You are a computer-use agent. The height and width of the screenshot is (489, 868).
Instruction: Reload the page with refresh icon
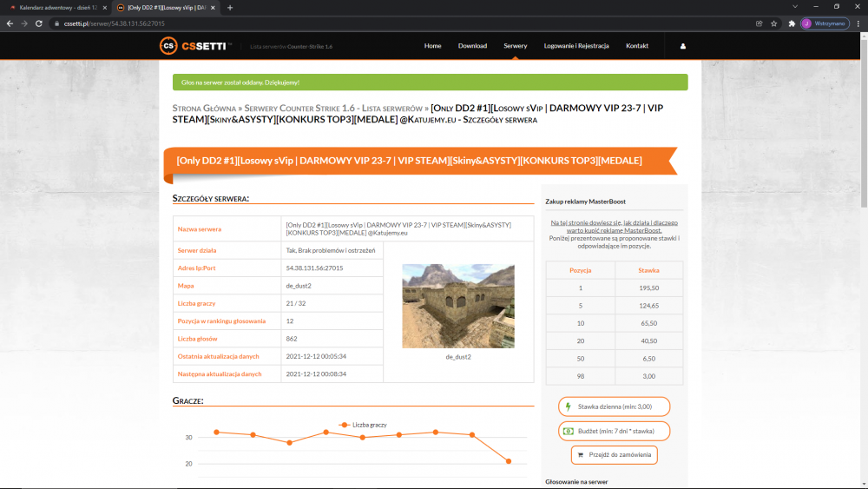[39, 23]
